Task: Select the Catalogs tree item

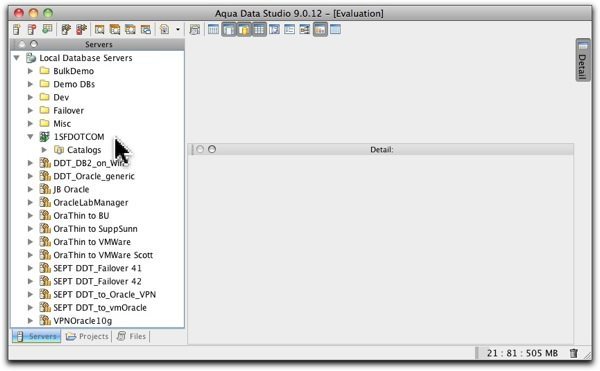Action: click(84, 150)
